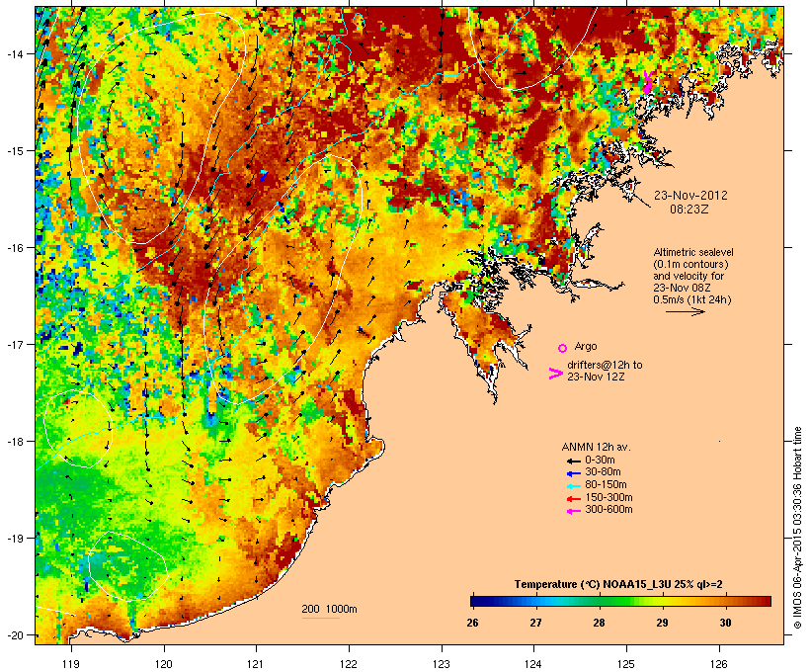Click the 300-600m depth label
This screenshot has height=672, width=810.
pyautogui.click(x=608, y=510)
